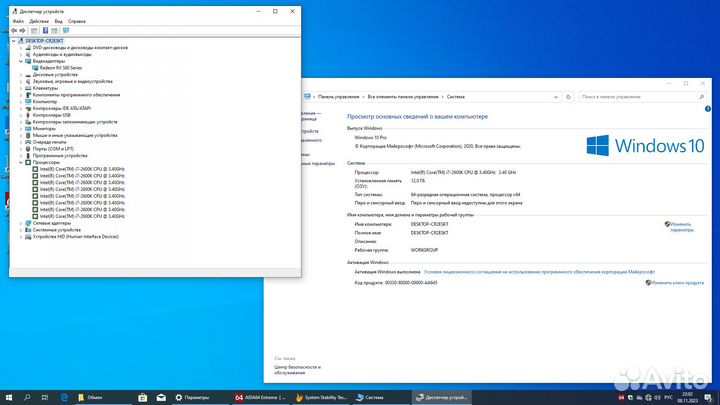This screenshot has width=720, height=405.
Task: Select Контроллеры запоминающих устройств
Action: click(x=75, y=122)
